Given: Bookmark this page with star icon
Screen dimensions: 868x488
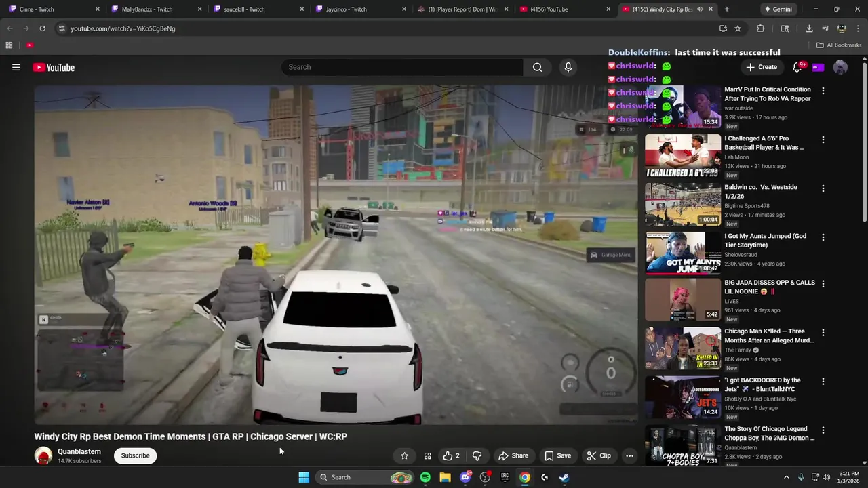Looking at the screenshot, I should pyautogui.click(x=738, y=28).
